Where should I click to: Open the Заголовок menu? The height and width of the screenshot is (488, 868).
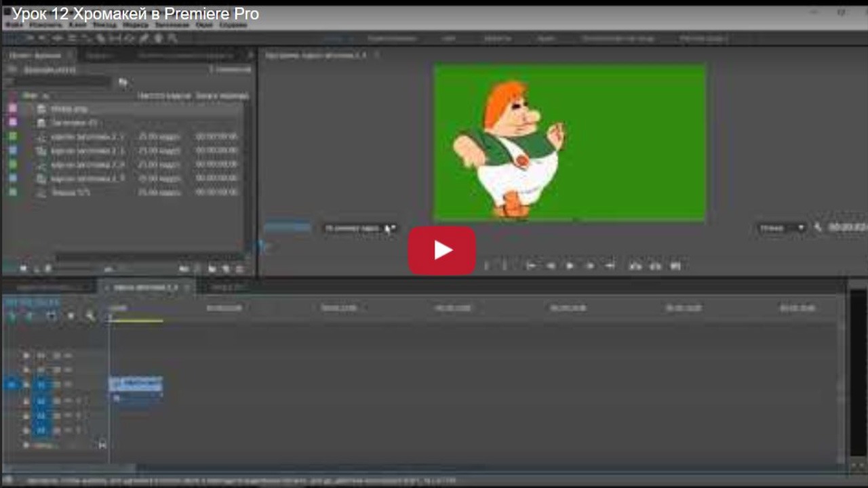click(x=172, y=26)
